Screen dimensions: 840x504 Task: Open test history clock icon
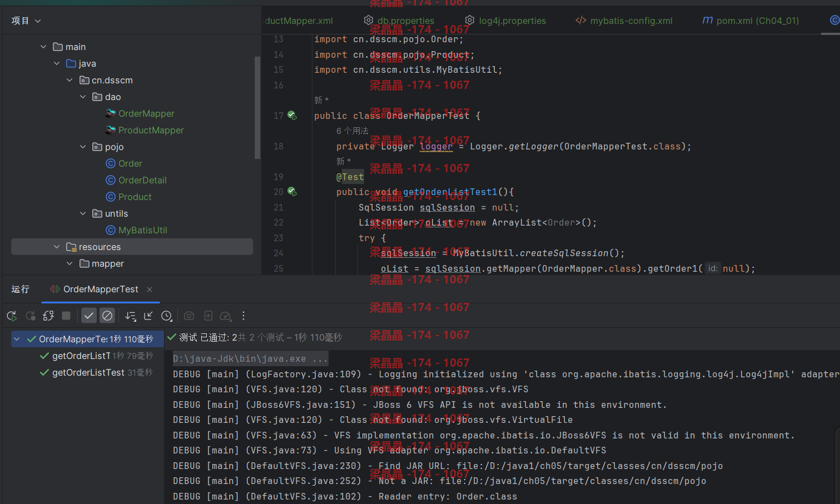coord(166,316)
